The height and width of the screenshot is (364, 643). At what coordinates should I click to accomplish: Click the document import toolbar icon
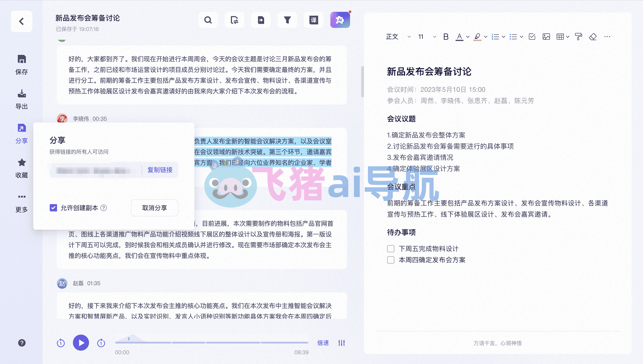point(261,20)
